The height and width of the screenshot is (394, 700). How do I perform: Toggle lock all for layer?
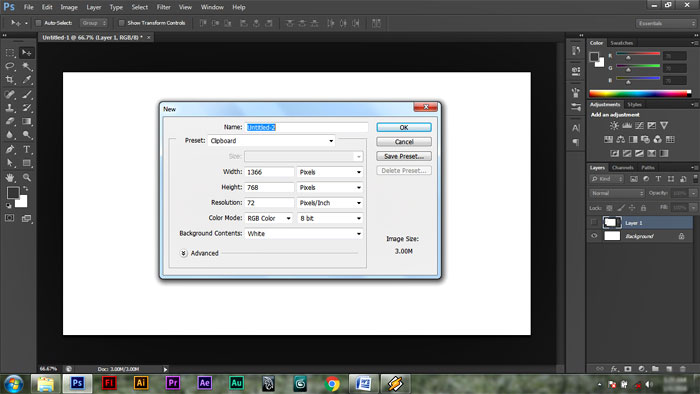click(x=643, y=208)
